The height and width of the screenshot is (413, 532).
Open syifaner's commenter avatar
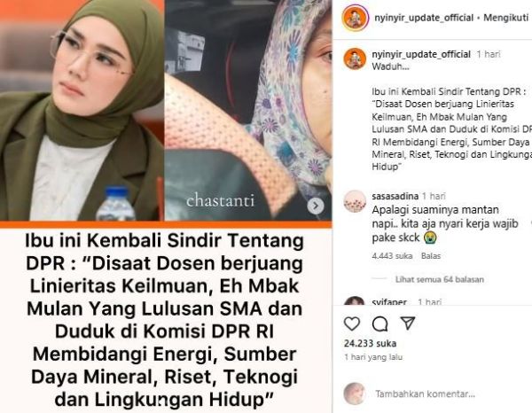pyautogui.click(x=355, y=300)
